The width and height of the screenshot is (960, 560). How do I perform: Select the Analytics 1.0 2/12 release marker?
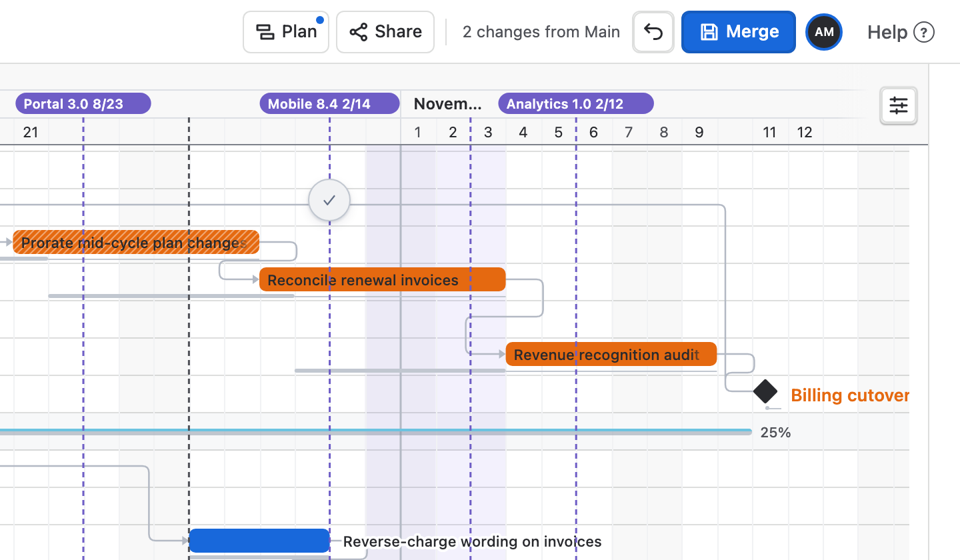coord(576,104)
